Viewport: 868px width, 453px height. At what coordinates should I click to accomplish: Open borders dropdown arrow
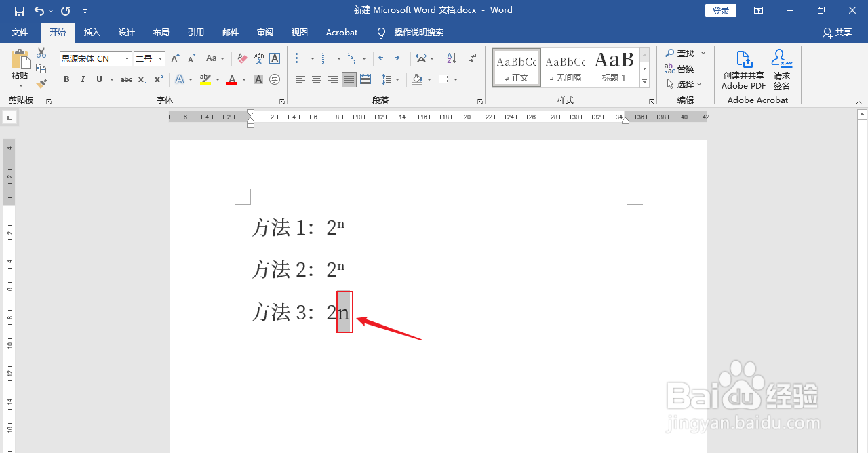(x=456, y=79)
